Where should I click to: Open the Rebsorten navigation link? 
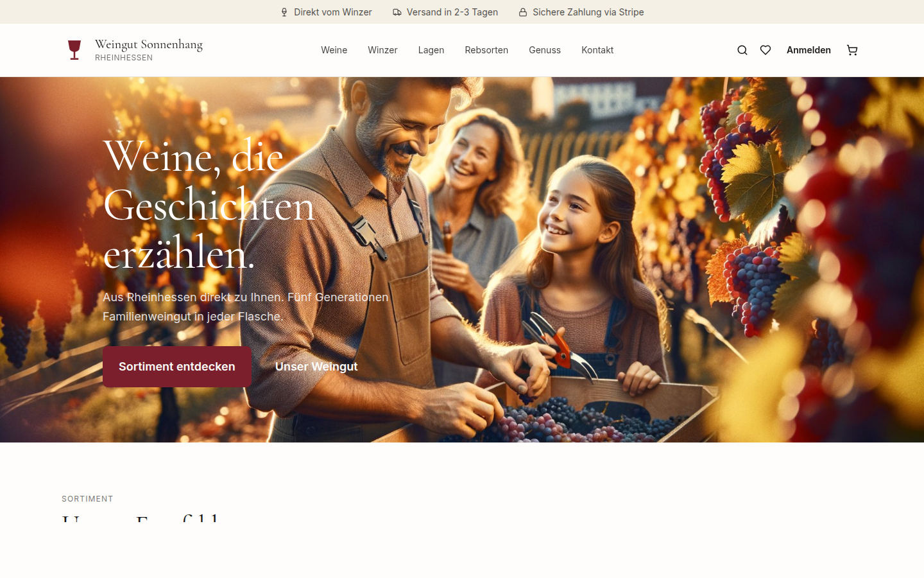[x=486, y=50]
